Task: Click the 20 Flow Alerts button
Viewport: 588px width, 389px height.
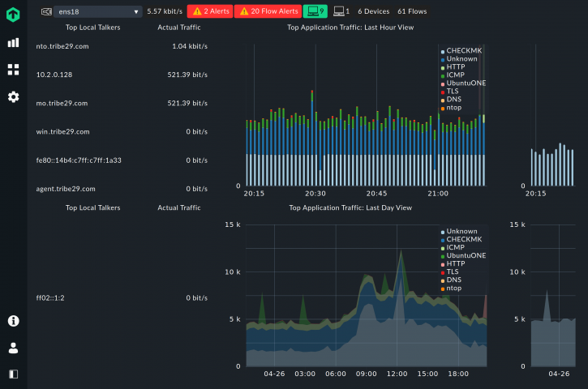Action: tap(268, 11)
